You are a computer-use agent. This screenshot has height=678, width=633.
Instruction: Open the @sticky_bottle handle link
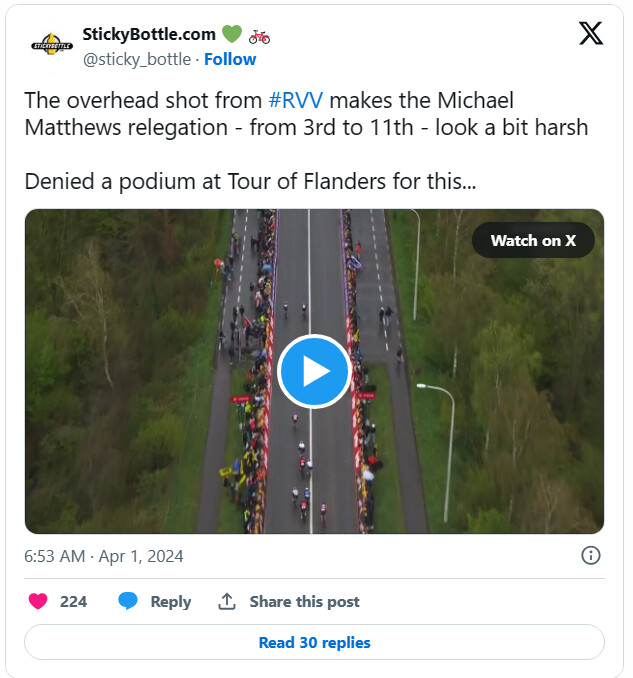pos(137,59)
